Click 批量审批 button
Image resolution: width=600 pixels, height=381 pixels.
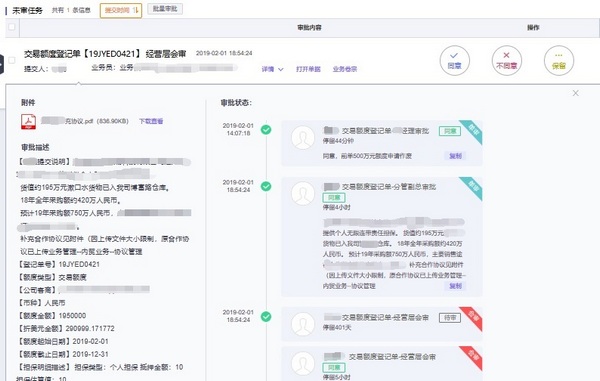coord(165,9)
